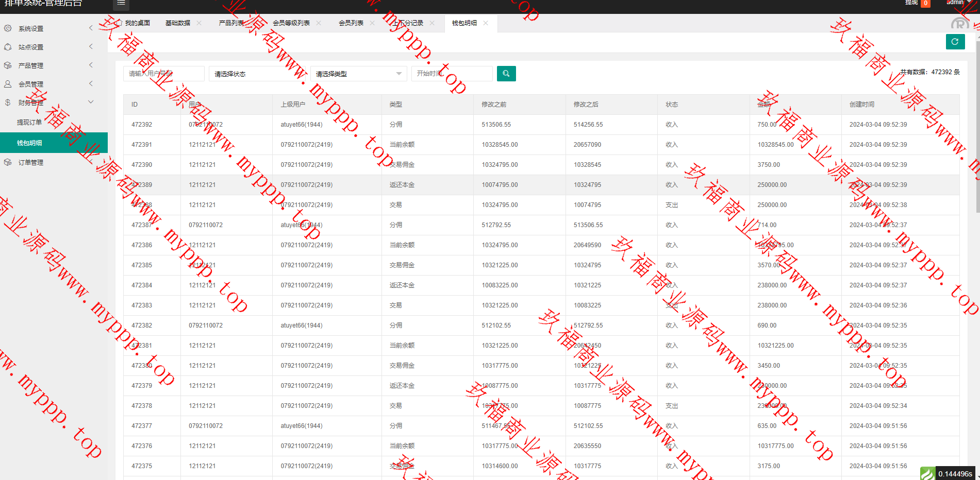Screen dimensions: 980x480
Task: Open 提现订单 in the sidebar
Action: click(x=29, y=123)
